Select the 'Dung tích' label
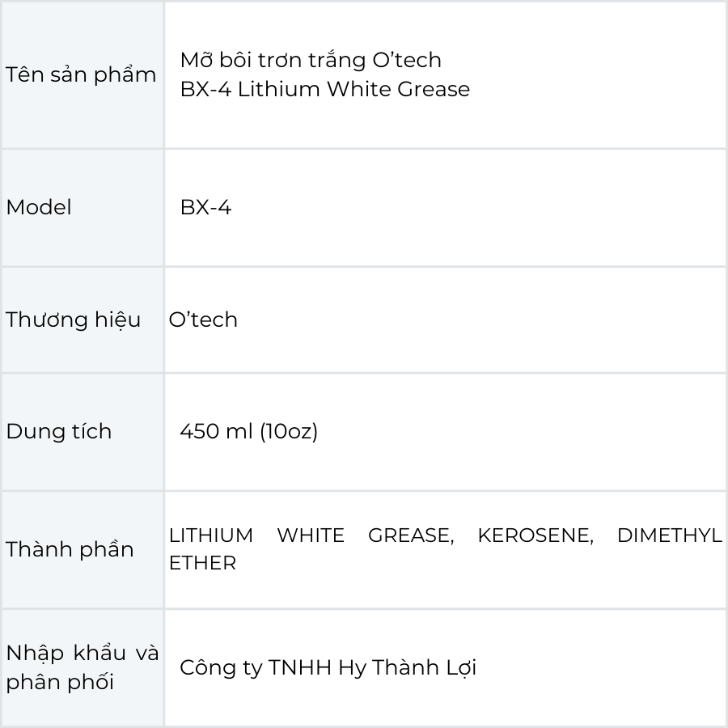The image size is (728, 728). 59,431
